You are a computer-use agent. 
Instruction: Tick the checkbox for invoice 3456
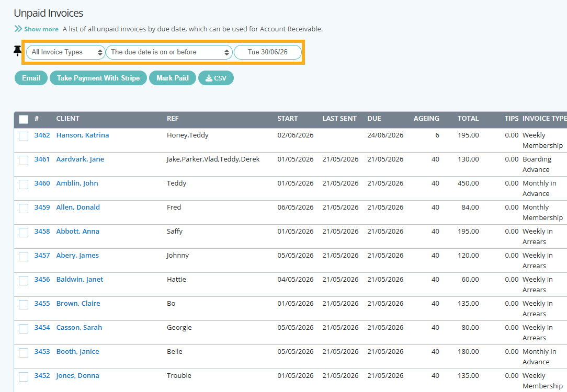pos(24,280)
